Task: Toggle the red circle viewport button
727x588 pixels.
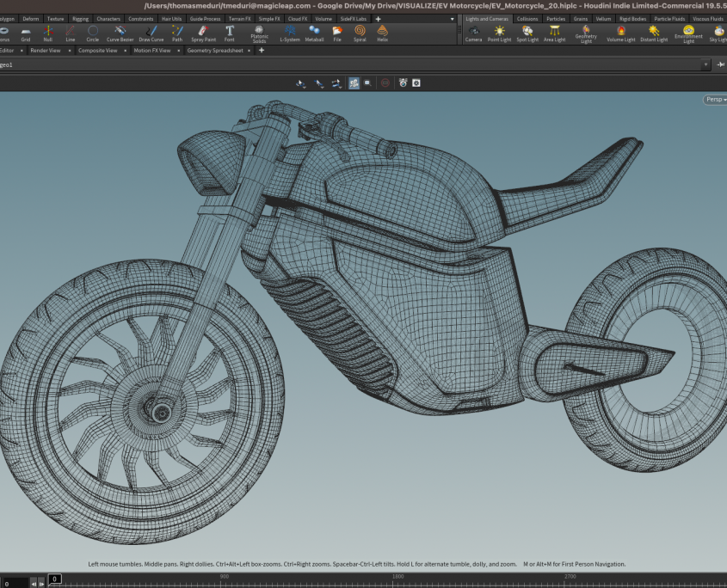Action: coord(385,83)
